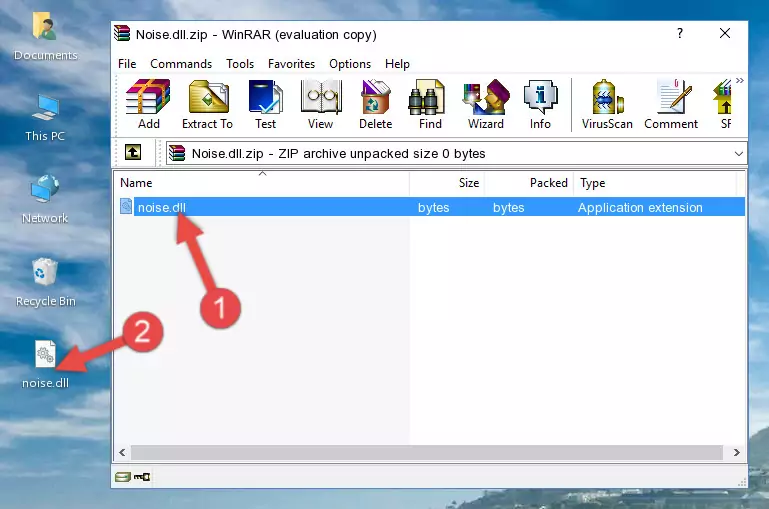Sort files by the Type column
This screenshot has width=769, height=509.
[x=655, y=183]
